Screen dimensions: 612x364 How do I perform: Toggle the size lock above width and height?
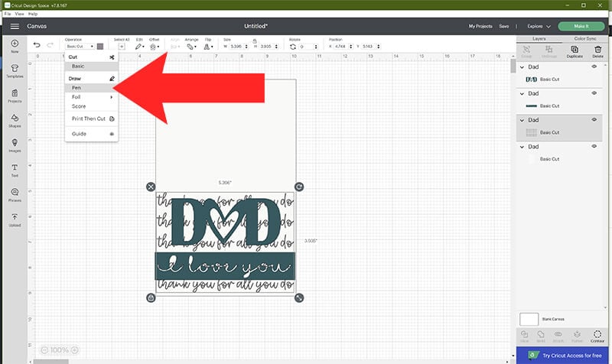tap(255, 41)
